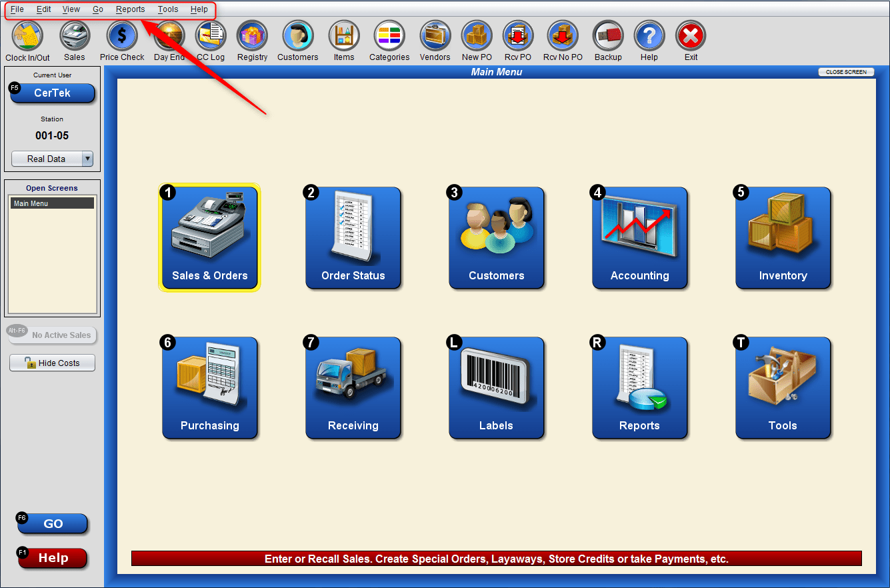Open the Sales & Orders tile
890x588 pixels.
(x=209, y=237)
